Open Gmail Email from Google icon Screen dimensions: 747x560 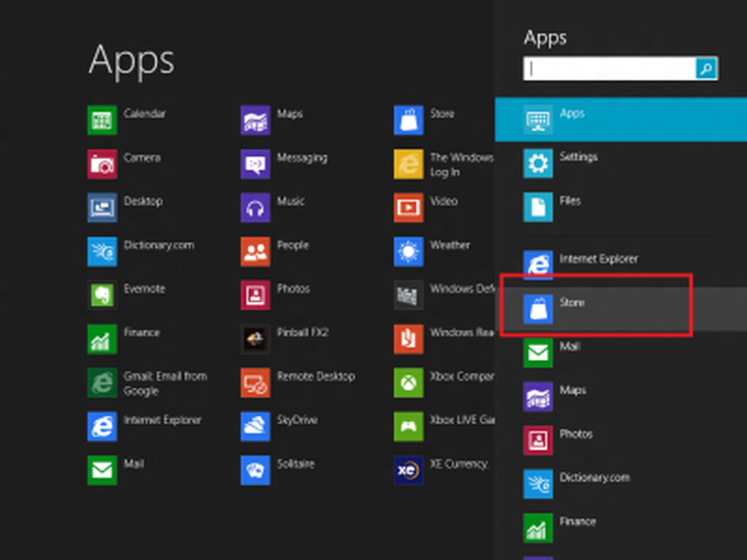click(102, 382)
